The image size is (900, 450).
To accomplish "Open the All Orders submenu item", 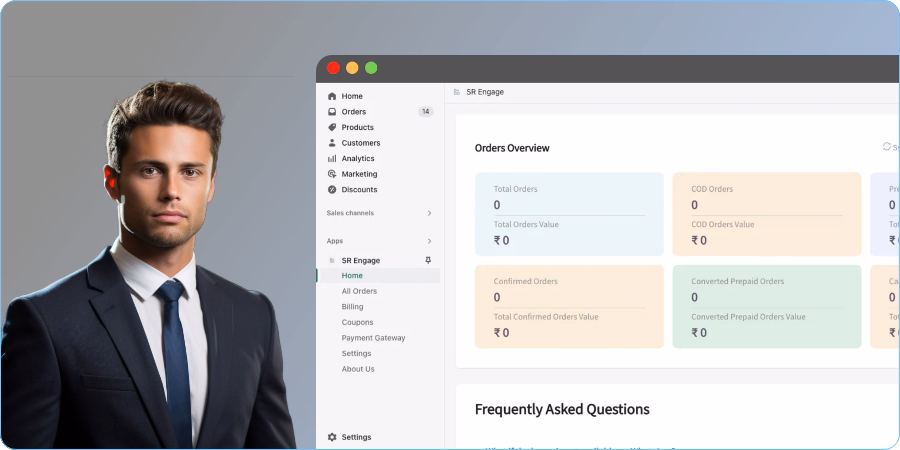I will tap(359, 291).
